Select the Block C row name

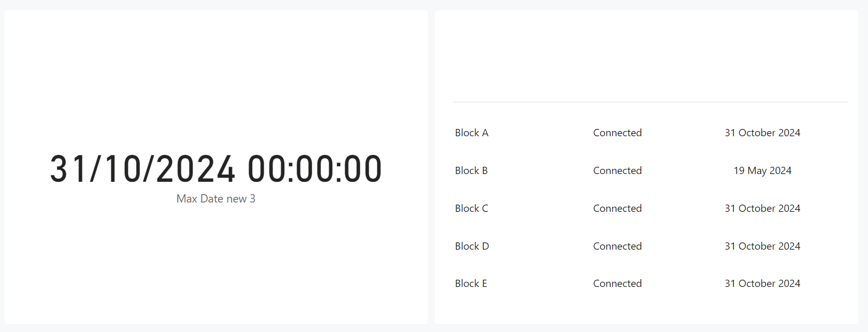pos(472,208)
